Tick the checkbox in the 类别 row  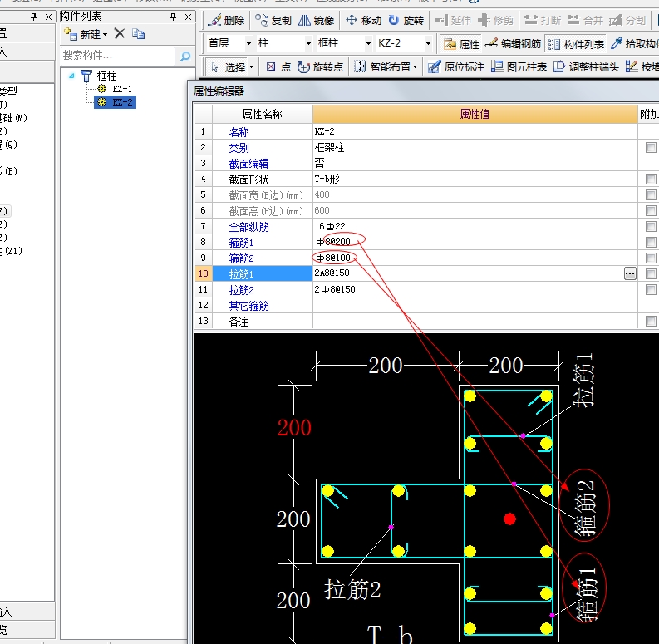point(651,148)
